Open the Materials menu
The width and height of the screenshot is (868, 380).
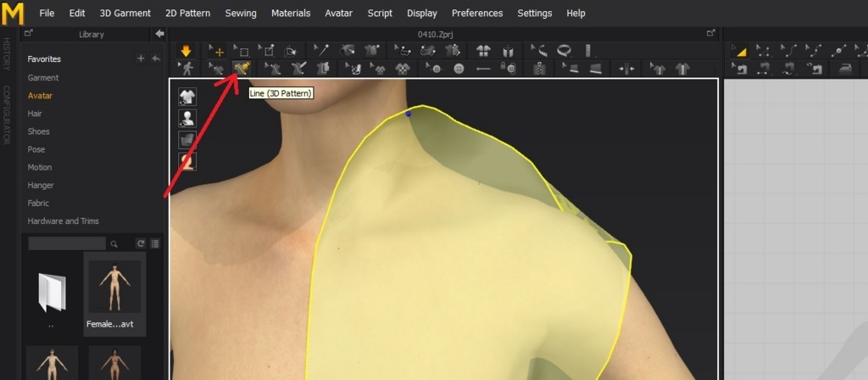(x=291, y=13)
